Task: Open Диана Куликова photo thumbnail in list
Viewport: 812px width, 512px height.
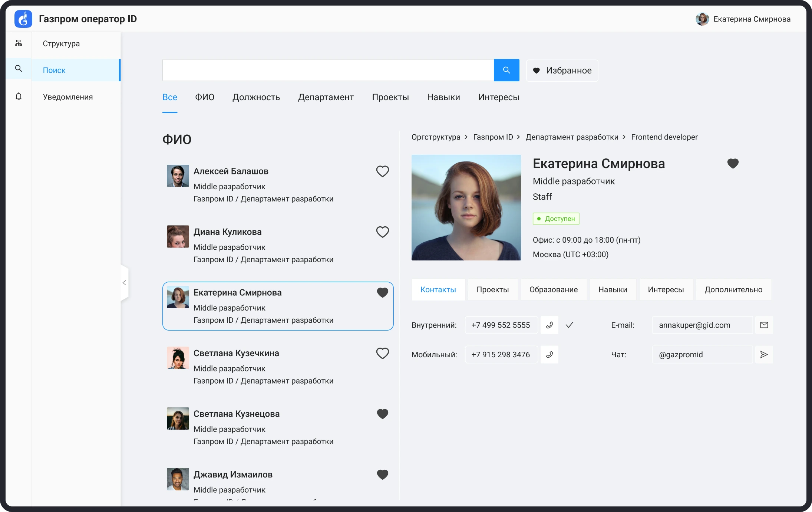Action: point(178,237)
